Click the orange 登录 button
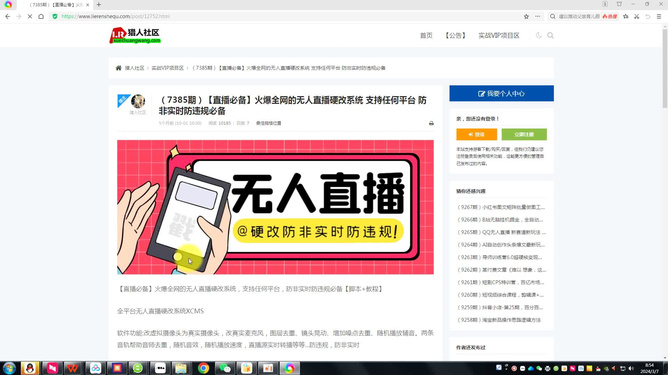Image resolution: width=668 pixels, height=375 pixels. pos(476,134)
